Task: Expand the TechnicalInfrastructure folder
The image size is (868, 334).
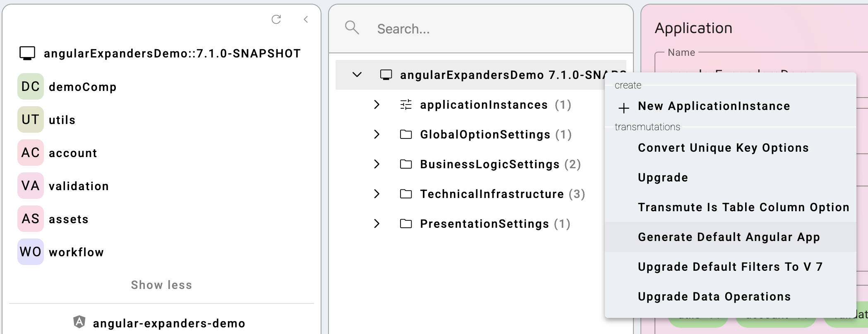Action: [376, 194]
